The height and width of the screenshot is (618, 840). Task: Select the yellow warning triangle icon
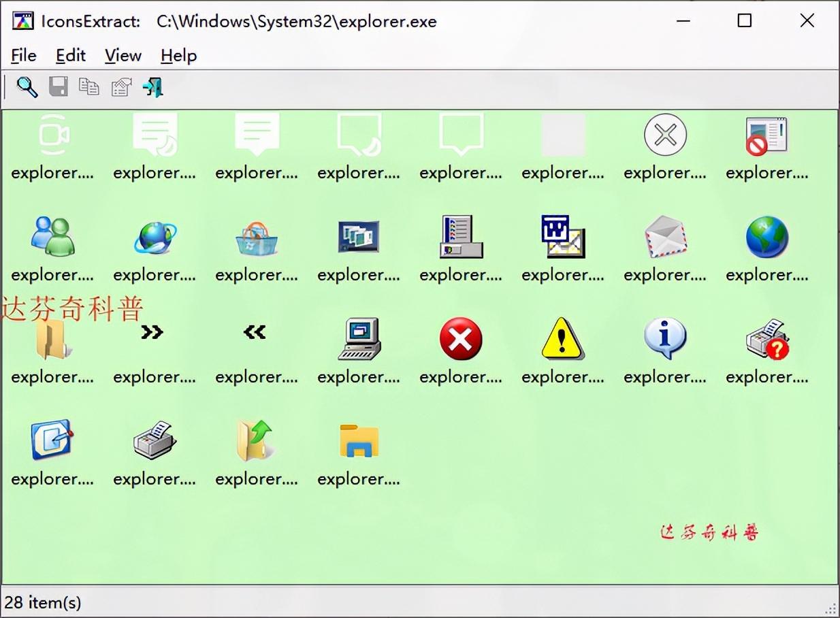coord(563,339)
